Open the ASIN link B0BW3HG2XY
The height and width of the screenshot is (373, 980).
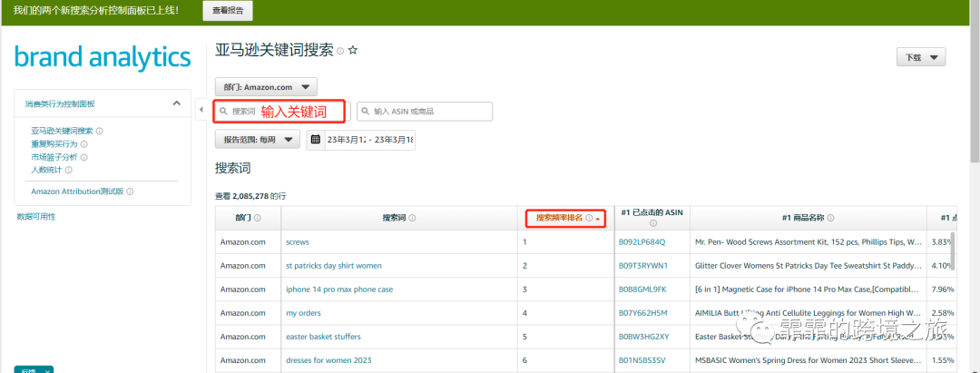(x=643, y=337)
